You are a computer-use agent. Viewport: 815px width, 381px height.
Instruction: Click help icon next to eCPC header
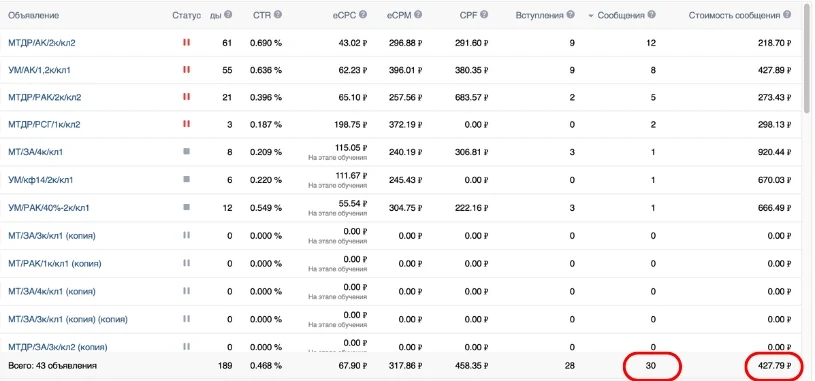[x=363, y=15]
